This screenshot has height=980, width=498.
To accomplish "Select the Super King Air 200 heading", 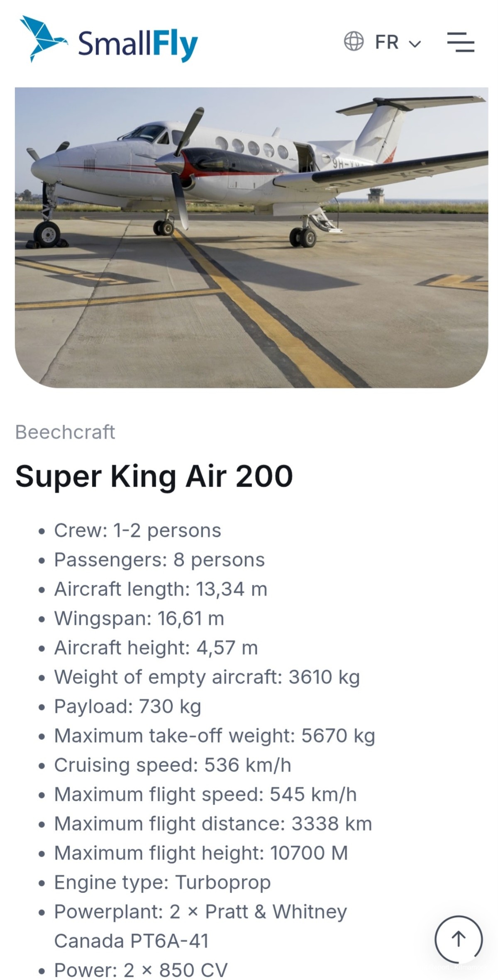I will click(154, 476).
